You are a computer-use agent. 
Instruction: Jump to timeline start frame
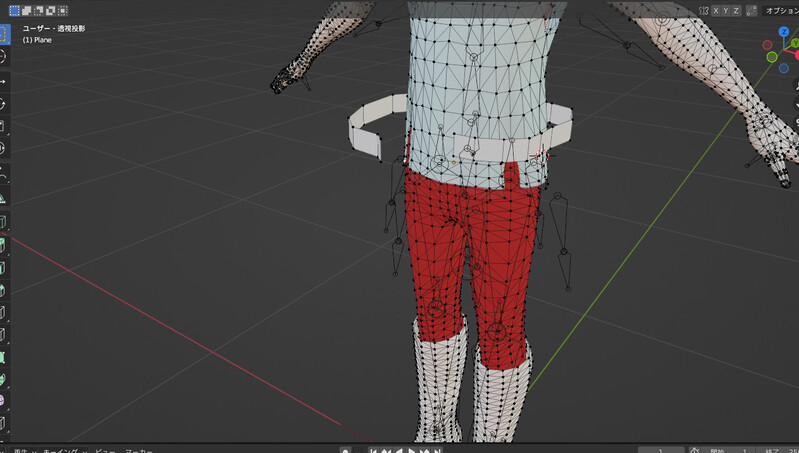tap(374, 450)
